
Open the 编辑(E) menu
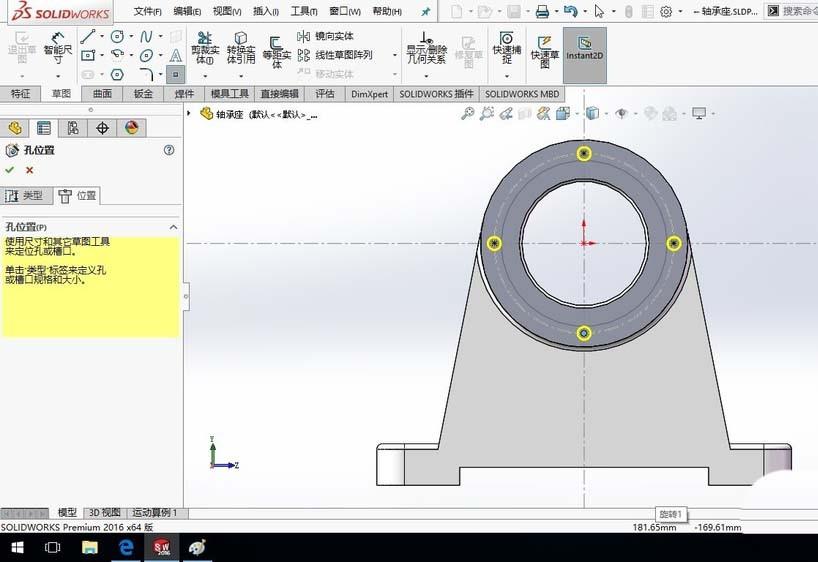coord(187,11)
